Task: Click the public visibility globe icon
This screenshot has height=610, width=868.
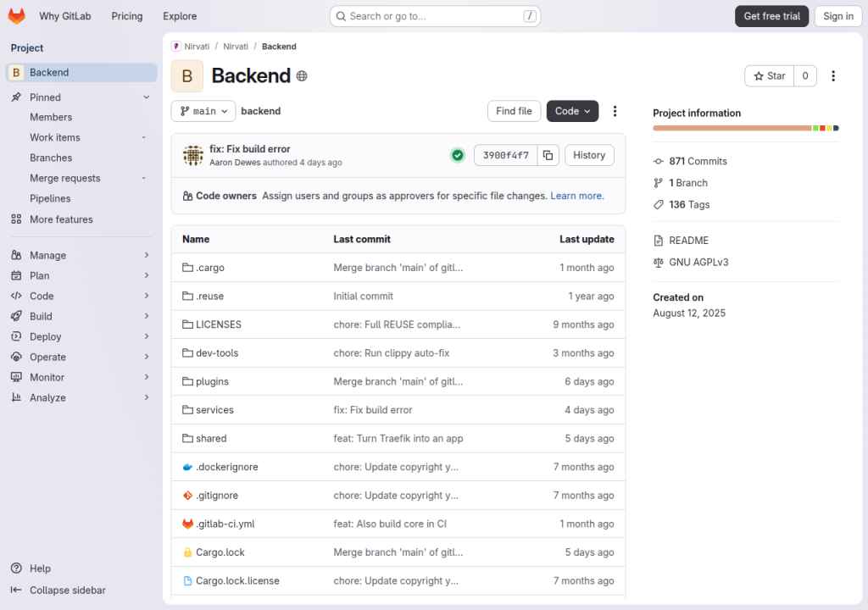Action: [x=302, y=76]
